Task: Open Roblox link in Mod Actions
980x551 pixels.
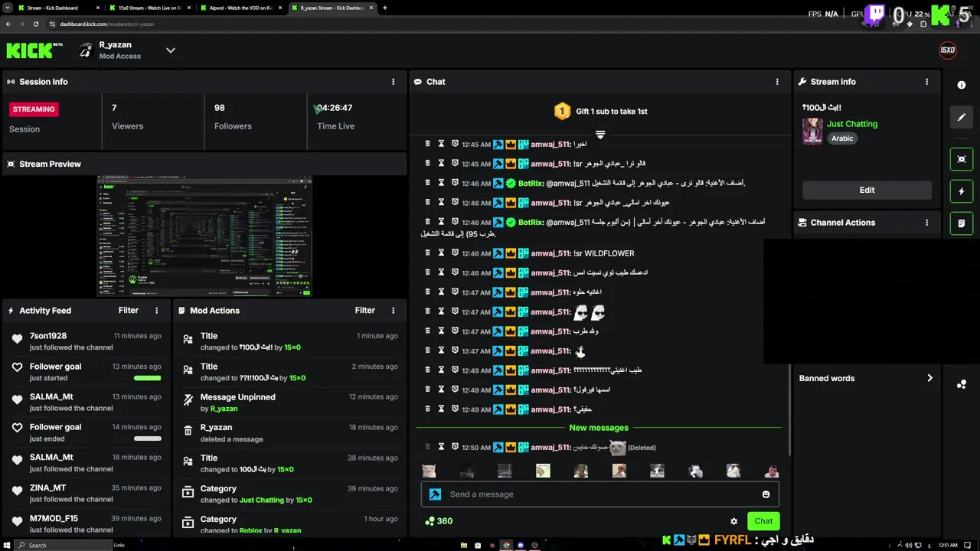Action: tap(250, 530)
